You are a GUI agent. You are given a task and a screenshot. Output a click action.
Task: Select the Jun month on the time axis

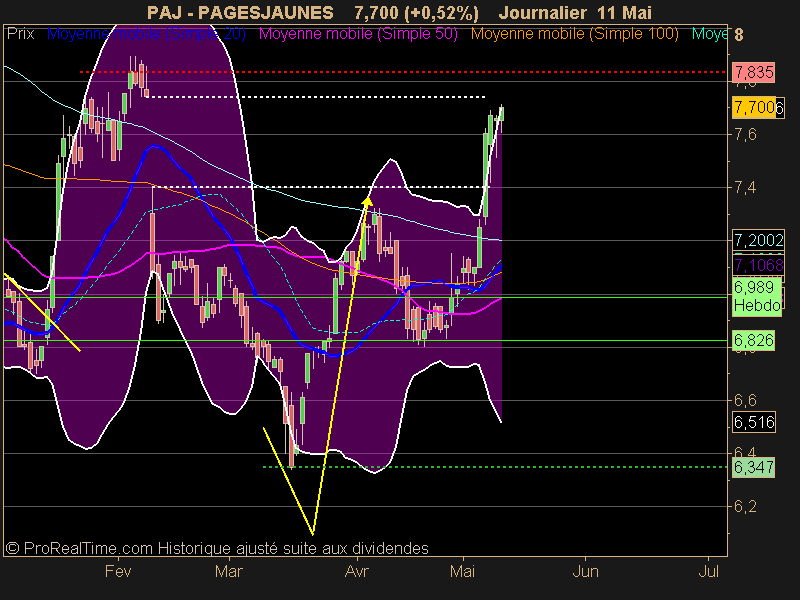click(585, 571)
